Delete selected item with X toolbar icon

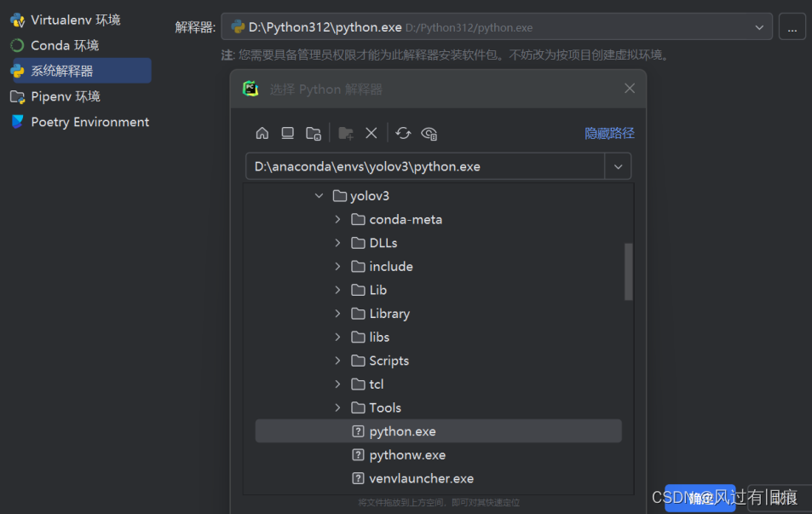371,133
